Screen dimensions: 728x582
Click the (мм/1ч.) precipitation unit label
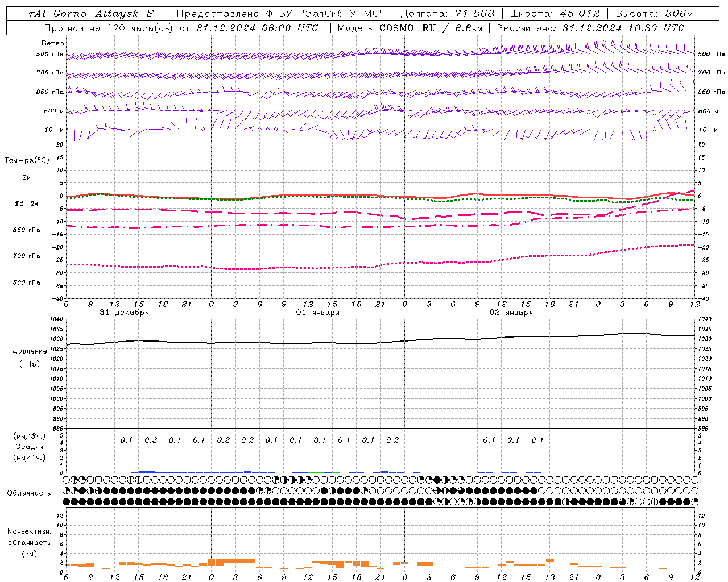coord(29,458)
